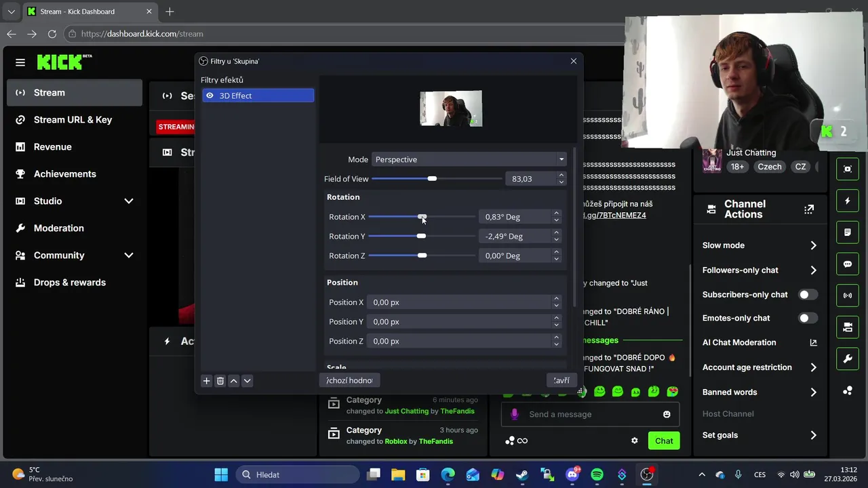The image size is (868, 488).
Task: Click the Position Y input field
Action: tap(460, 321)
